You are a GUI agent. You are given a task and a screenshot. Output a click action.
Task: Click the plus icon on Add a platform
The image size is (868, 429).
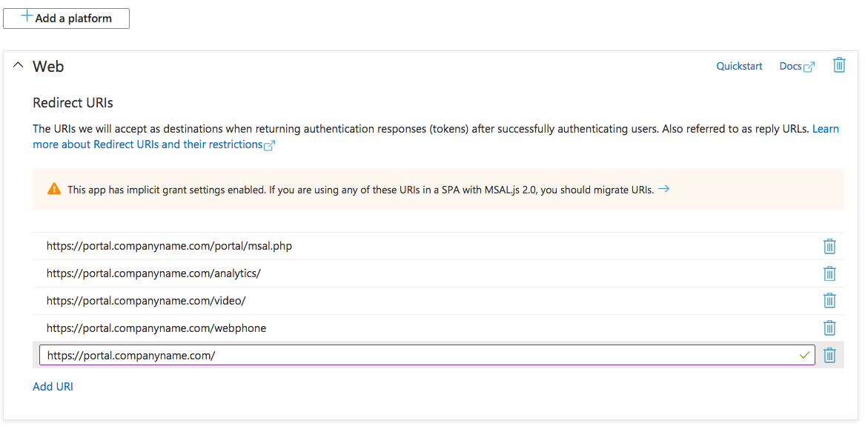[27, 17]
